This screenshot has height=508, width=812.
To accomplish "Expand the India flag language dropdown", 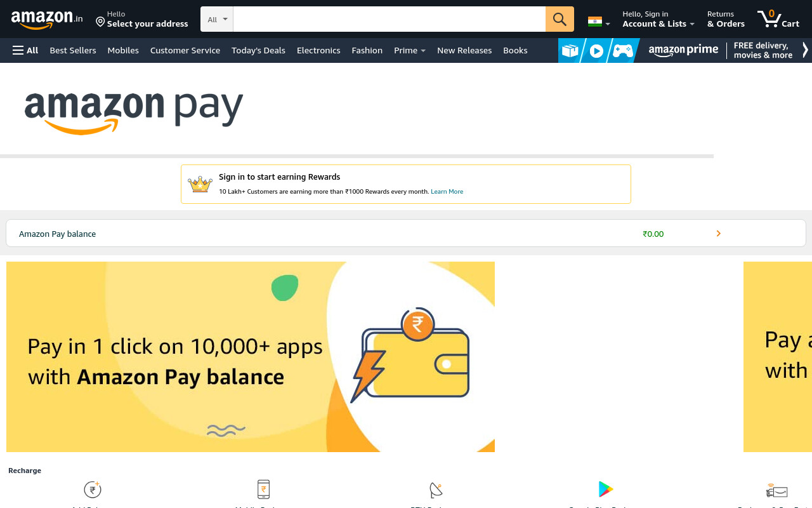I will point(599,22).
